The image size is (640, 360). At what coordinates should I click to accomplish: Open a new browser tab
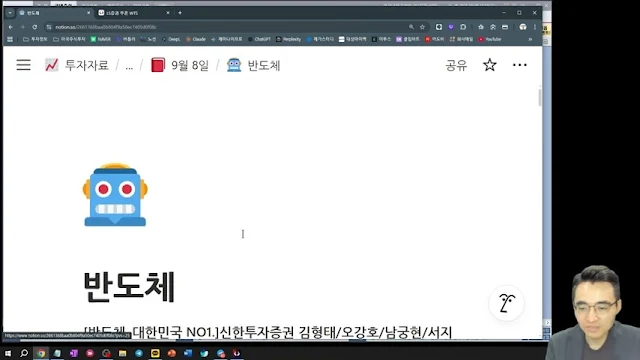coord(180,13)
